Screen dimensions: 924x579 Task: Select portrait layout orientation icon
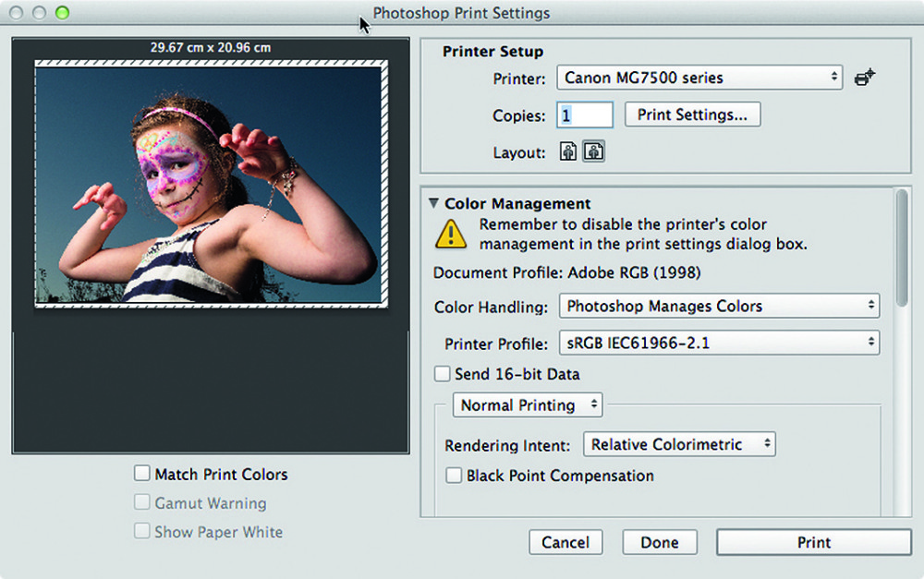(568, 152)
